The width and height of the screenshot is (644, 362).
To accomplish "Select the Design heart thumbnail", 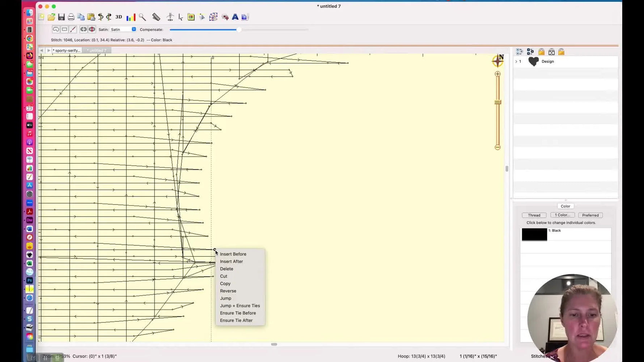I will [533, 61].
